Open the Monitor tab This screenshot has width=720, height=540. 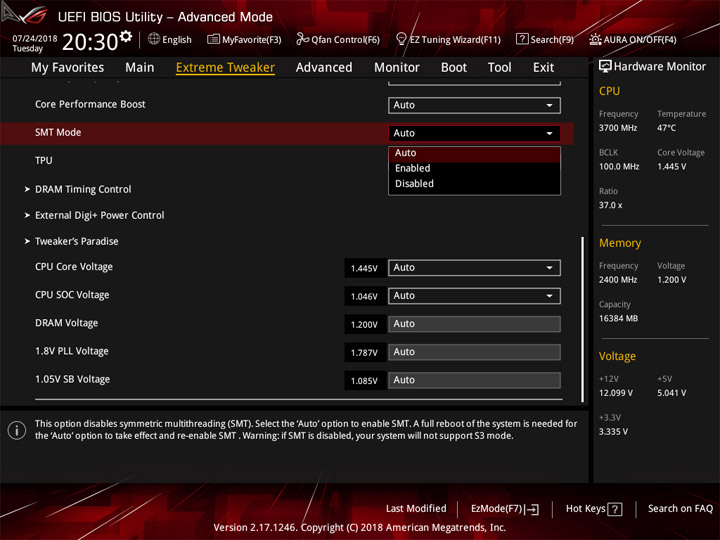tap(397, 68)
